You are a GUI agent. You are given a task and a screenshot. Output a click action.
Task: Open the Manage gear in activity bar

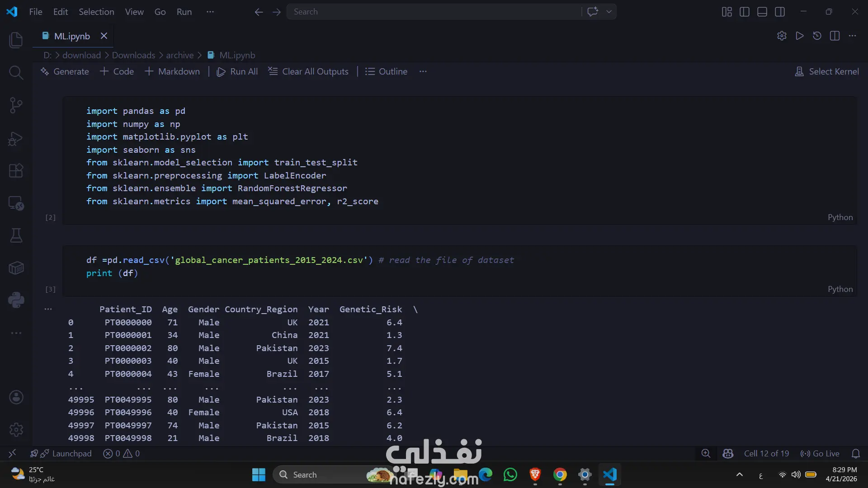coord(16,430)
